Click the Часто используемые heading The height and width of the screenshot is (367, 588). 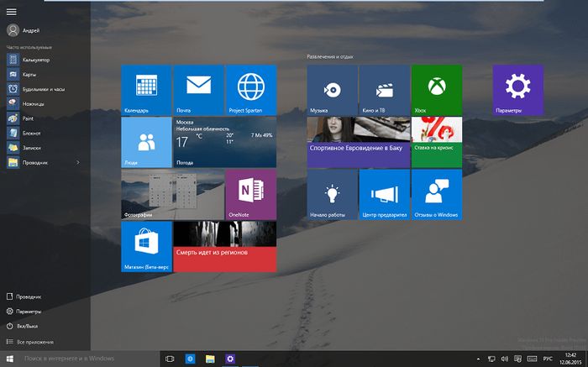point(29,47)
